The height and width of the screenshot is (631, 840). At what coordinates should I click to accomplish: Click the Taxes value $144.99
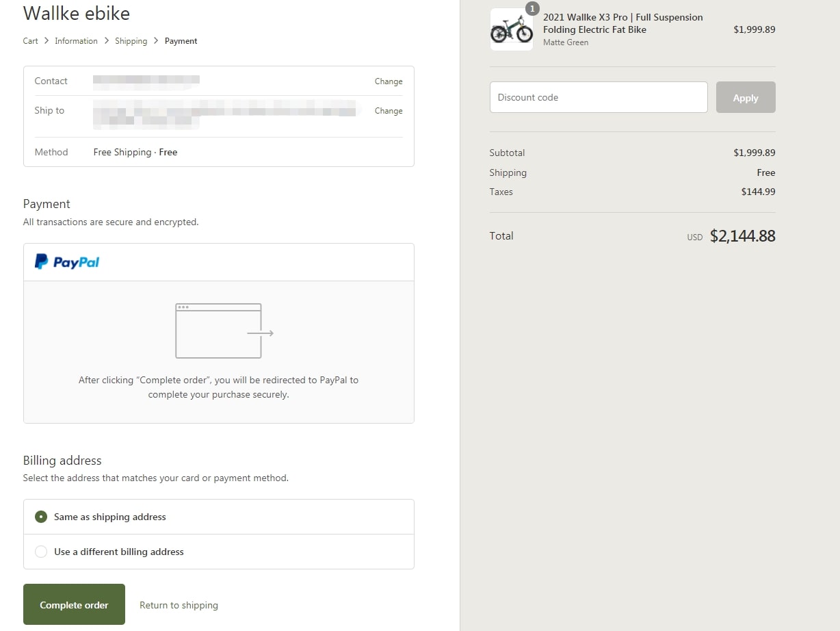pyautogui.click(x=758, y=192)
